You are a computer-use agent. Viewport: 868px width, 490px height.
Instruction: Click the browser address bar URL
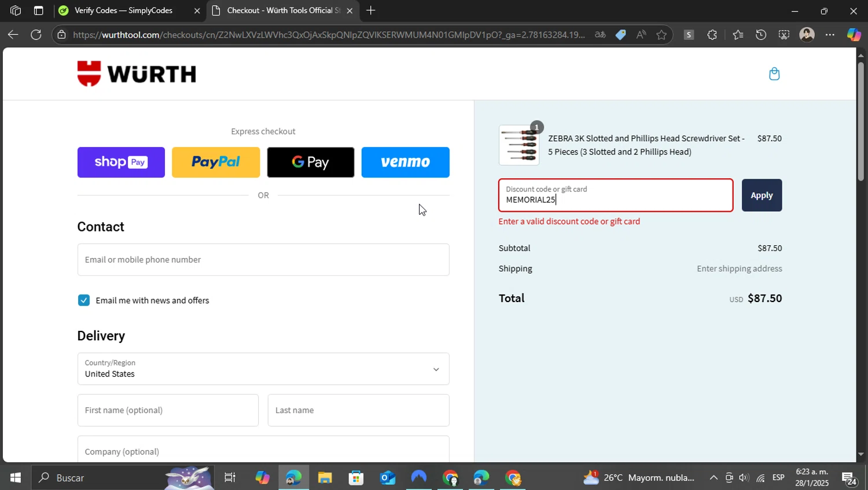click(329, 35)
